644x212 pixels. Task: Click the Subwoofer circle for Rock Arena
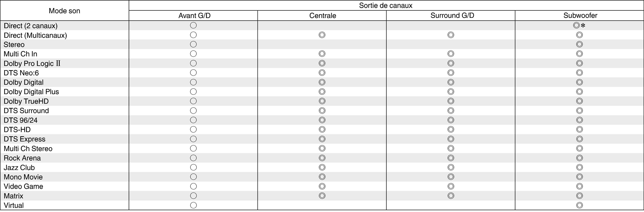[x=580, y=158]
